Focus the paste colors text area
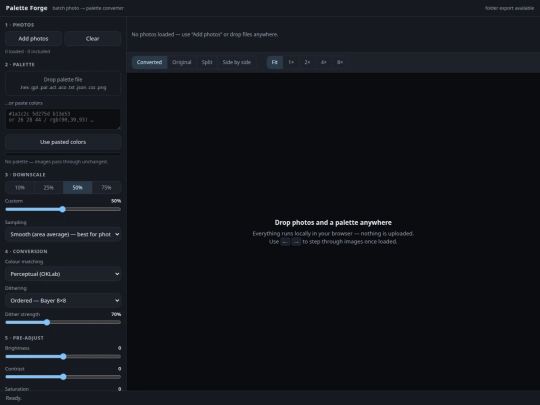Viewport: 540px width, 405px height. [x=63, y=119]
